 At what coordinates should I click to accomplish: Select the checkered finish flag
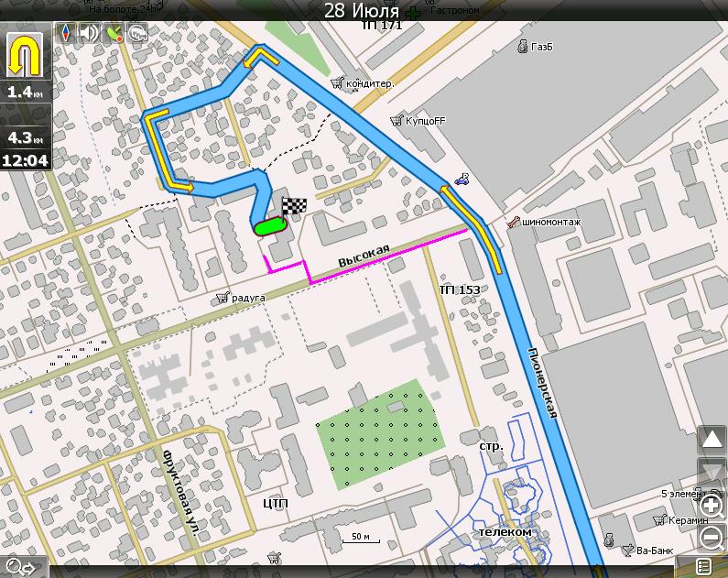pyautogui.click(x=294, y=206)
